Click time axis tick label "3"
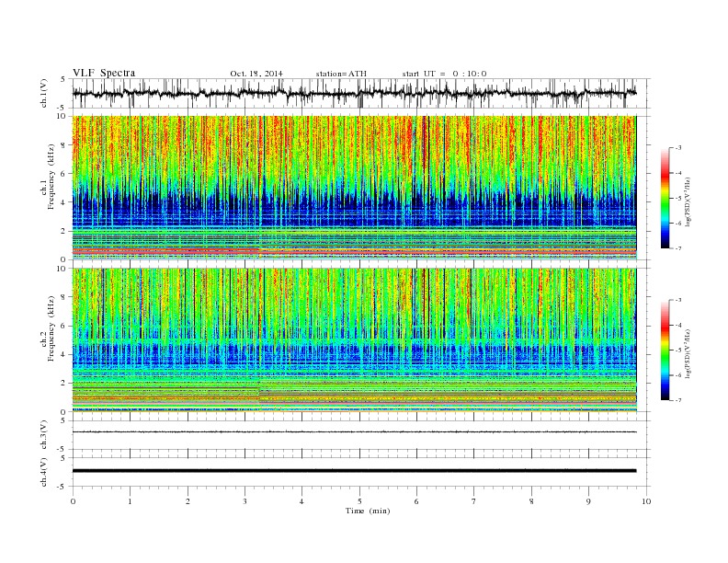The width and height of the screenshot is (728, 563). pyautogui.click(x=245, y=501)
